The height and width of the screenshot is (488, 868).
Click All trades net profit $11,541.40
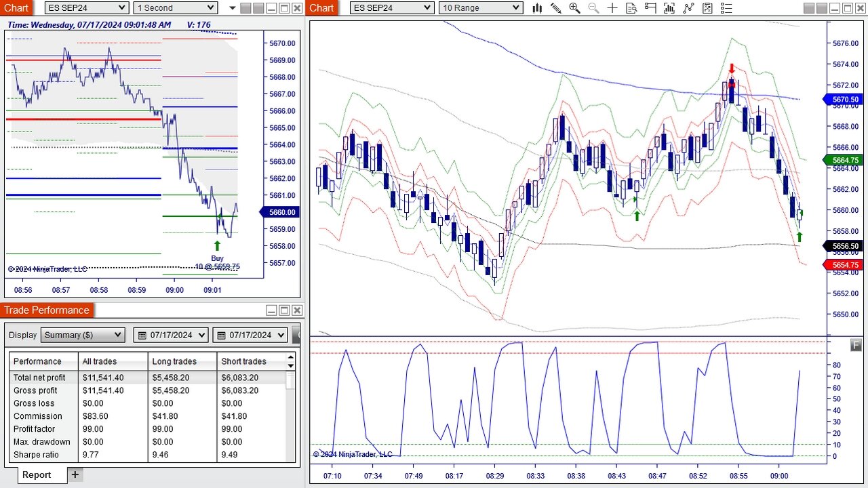tap(103, 378)
